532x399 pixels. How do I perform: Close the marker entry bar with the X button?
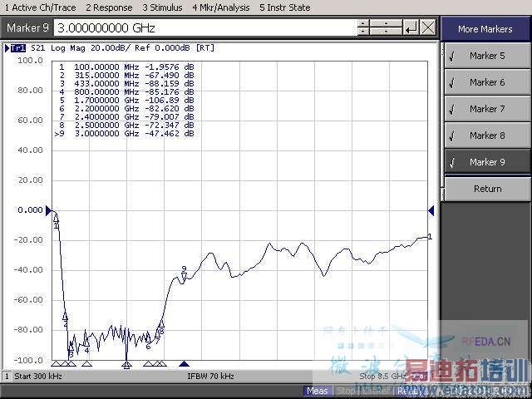[428, 27]
